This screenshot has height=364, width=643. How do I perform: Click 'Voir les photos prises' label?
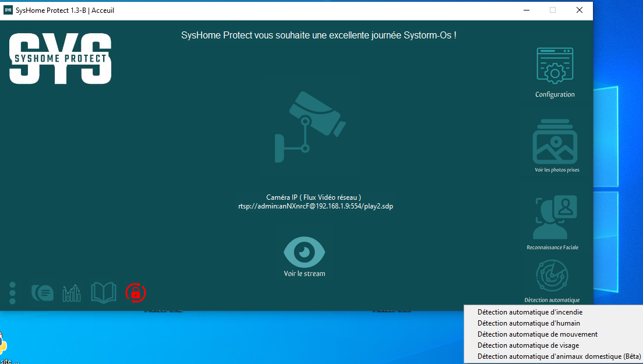[x=557, y=169]
